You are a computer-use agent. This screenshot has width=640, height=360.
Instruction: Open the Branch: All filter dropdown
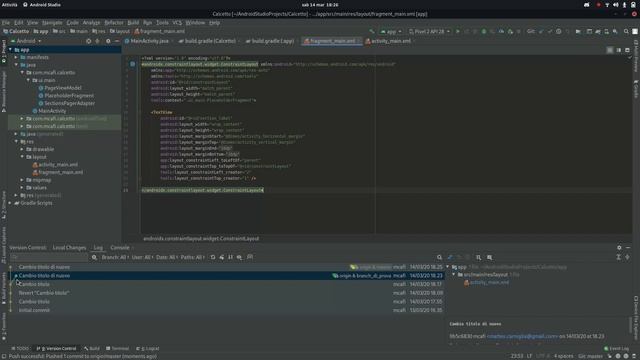click(115, 257)
